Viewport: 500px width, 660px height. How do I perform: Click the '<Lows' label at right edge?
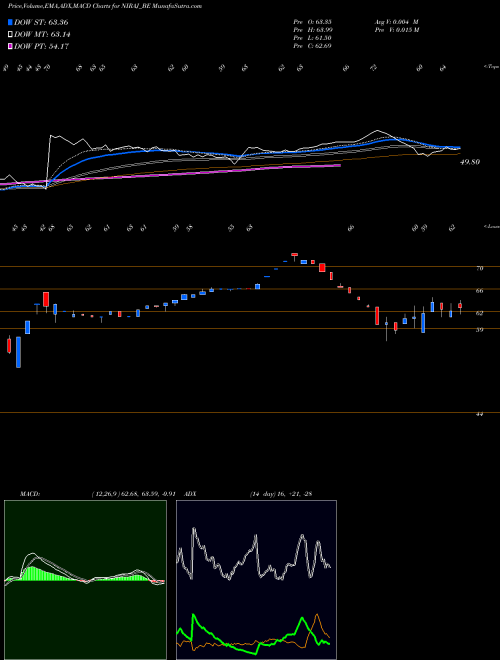(491, 227)
